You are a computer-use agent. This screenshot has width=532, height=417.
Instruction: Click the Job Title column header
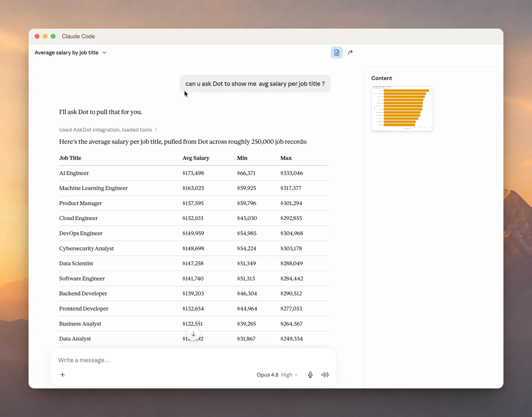70,158
